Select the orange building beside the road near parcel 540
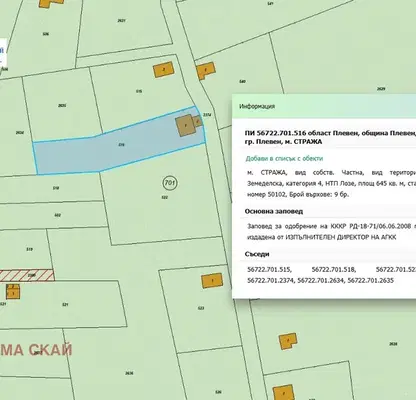 tap(206, 70)
